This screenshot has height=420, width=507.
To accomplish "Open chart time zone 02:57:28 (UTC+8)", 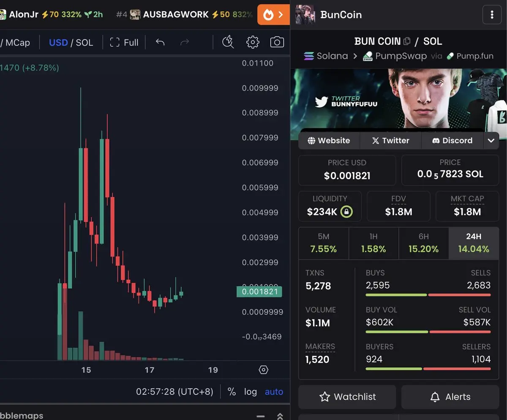I will coord(174,392).
